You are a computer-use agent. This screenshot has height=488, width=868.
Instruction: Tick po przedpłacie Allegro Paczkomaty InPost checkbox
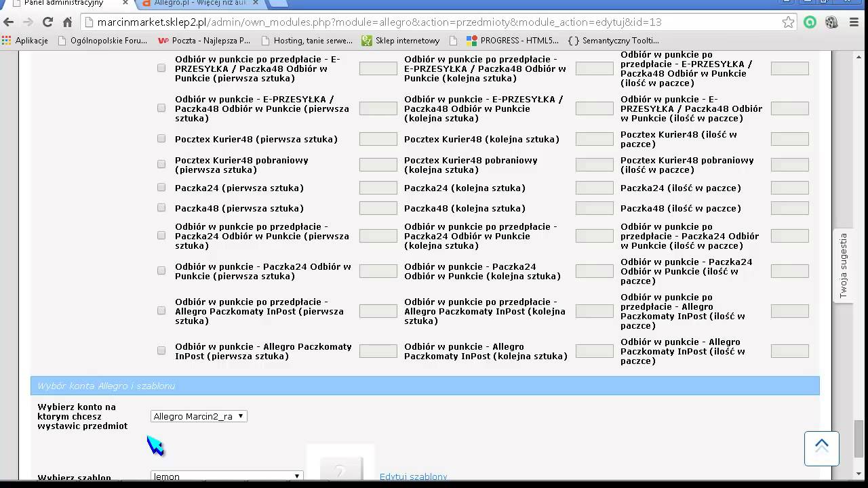click(x=161, y=310)
